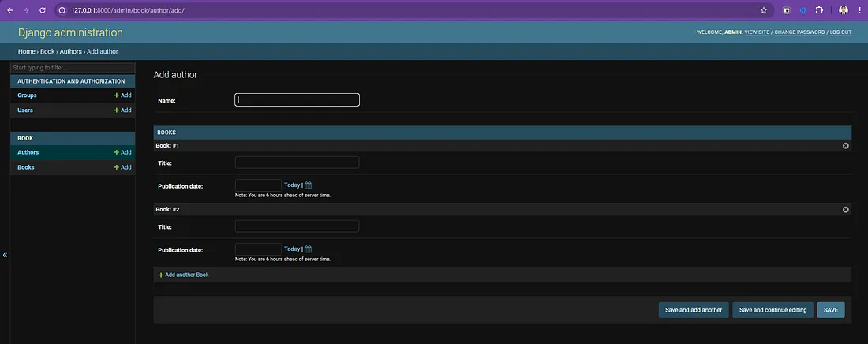Click the site info icon in address bar
868x344 pixels.
click(x=62, y=10)
